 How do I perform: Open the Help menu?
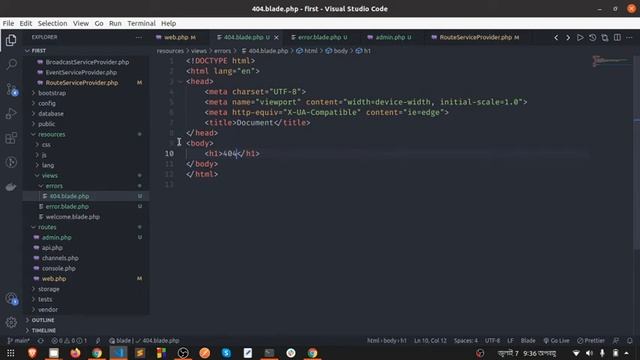(x=168, y=23)
